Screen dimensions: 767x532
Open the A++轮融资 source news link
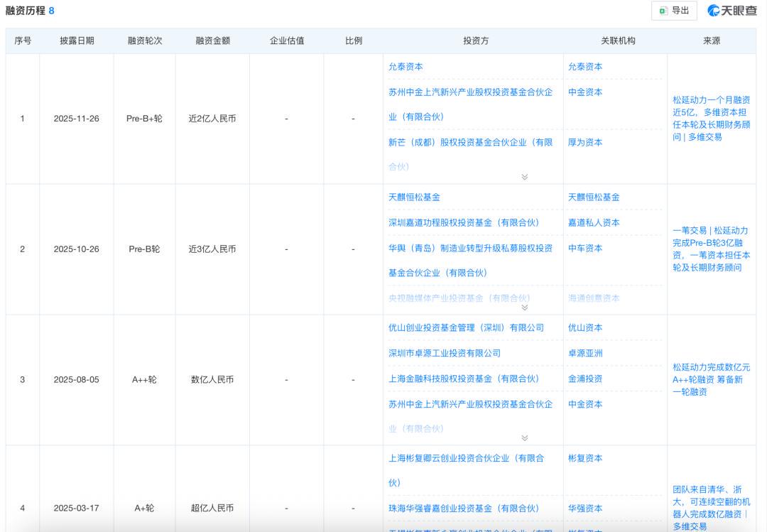click(x=711, y=379)
